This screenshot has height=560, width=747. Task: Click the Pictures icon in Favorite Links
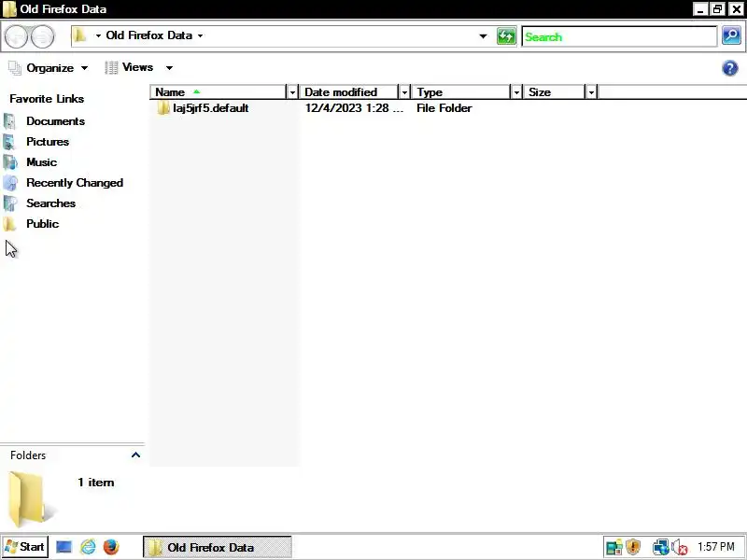pos(10,142)
